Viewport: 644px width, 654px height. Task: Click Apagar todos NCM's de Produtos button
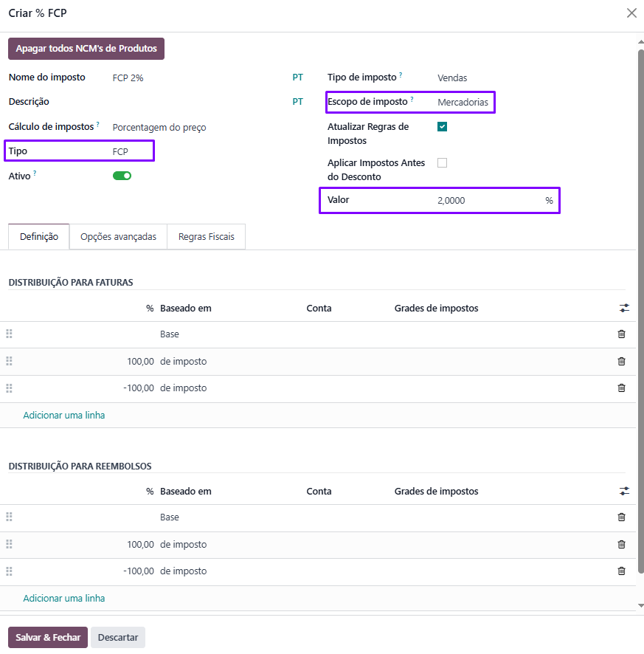[86, 49]
